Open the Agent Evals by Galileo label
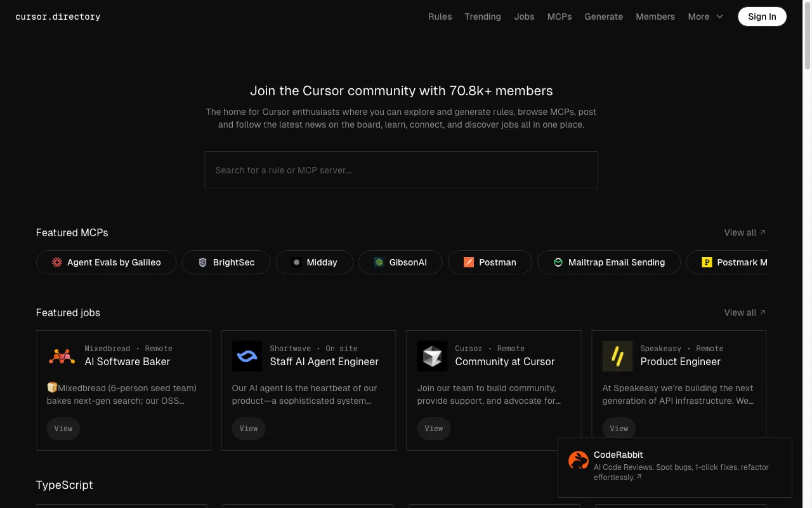 [x=114, y=262]
